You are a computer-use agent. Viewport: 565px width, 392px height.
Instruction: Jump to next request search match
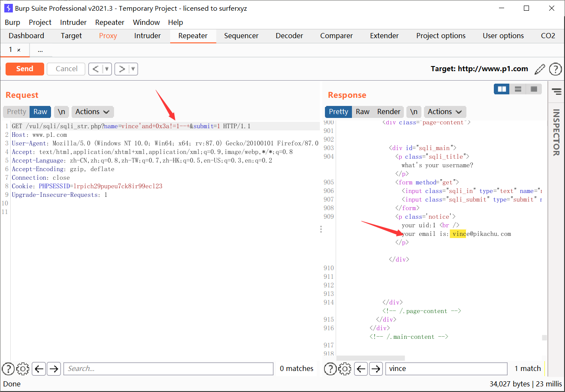coord(54,368)
